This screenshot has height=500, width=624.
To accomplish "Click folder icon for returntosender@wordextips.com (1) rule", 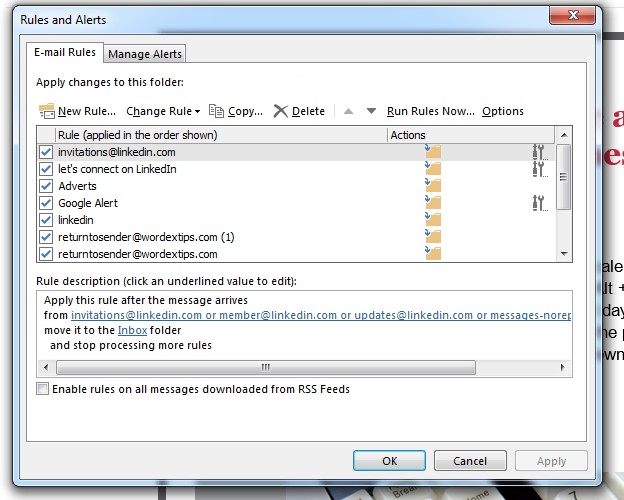I will click(x=433, y=236).
